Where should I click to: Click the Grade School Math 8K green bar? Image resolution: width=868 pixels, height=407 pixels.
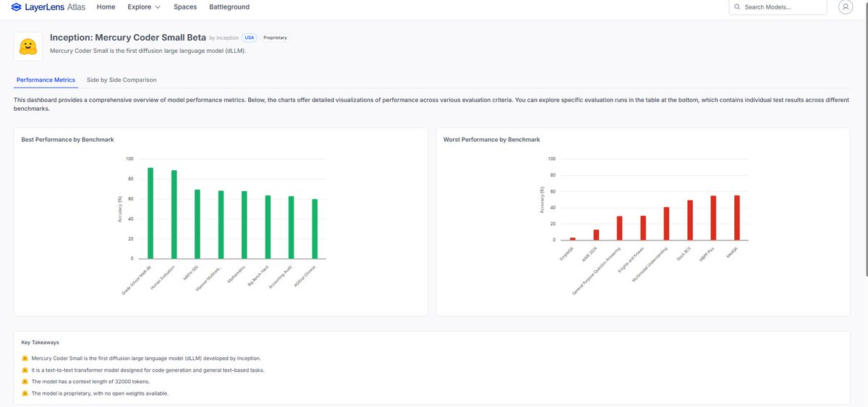(x=150, y=213)
